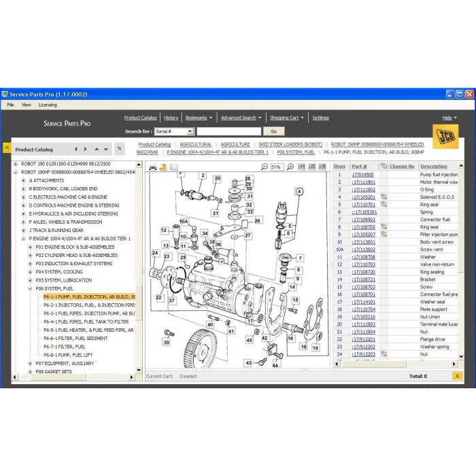
Task: Click the first diagram view-mode icon
Action: pyautogui.click(x=301, y=167)
